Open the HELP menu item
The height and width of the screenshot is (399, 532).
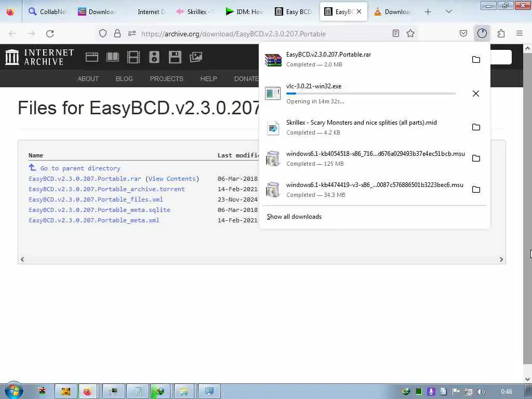coord(209,79)
